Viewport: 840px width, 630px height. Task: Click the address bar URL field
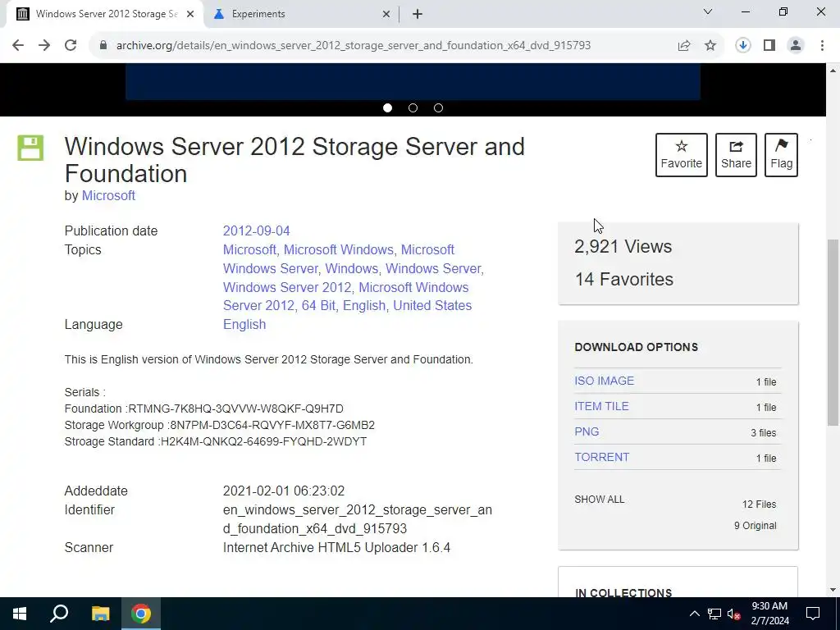pyautogui.click(x=354, y=46)
